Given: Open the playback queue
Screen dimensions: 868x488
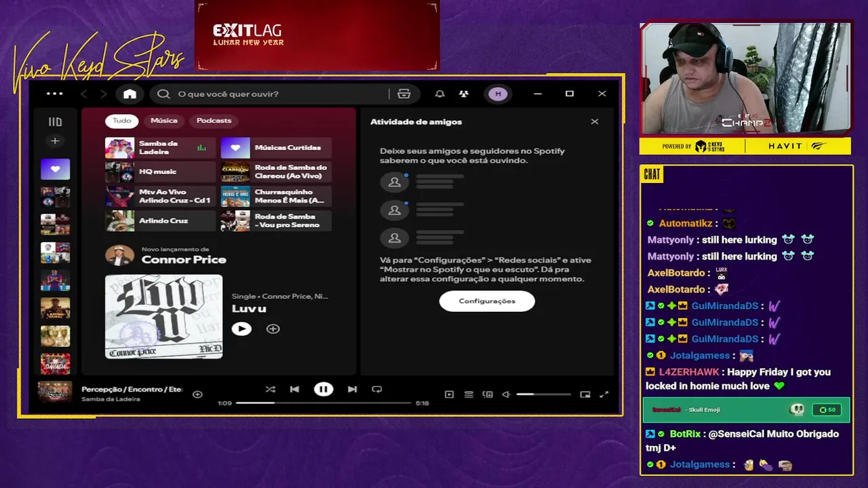Looking at the screenshot, I should click(469, 394).
